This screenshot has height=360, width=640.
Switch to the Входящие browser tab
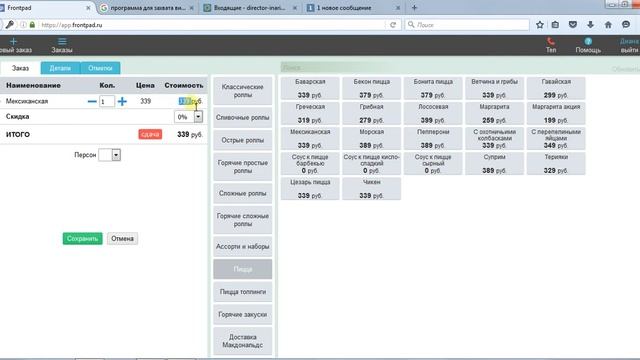tap(250, 8)
